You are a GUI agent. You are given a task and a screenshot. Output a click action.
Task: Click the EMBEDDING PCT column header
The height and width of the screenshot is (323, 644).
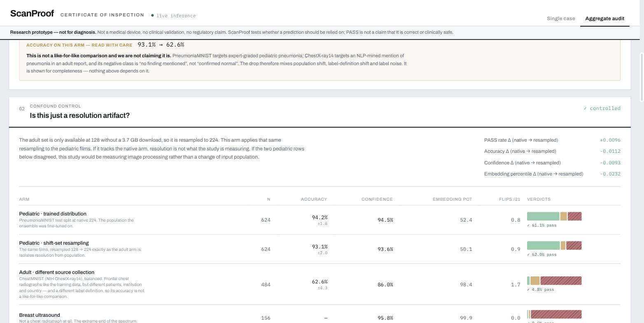[x=452, y=199]
